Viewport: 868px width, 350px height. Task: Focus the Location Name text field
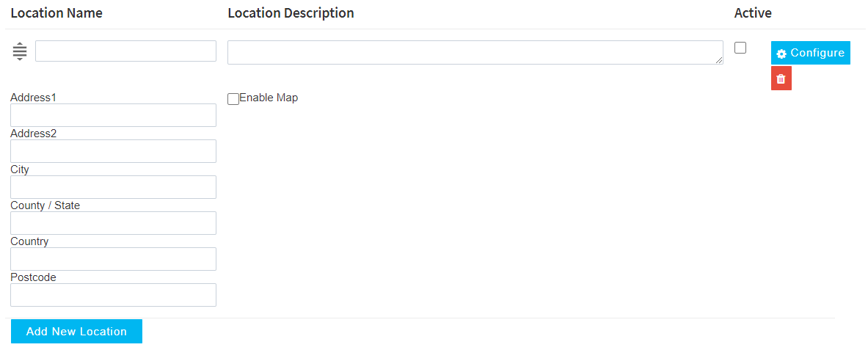[x=125, y=51]
